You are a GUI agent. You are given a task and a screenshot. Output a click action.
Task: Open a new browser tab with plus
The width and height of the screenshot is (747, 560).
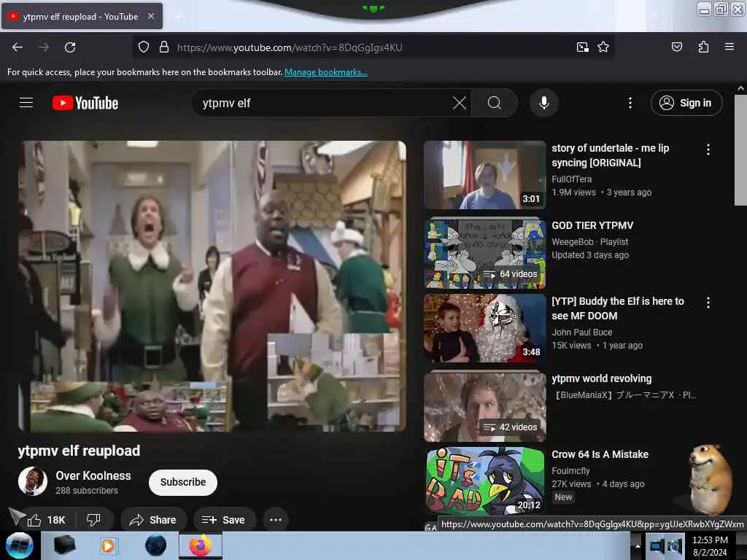[179, 16]
